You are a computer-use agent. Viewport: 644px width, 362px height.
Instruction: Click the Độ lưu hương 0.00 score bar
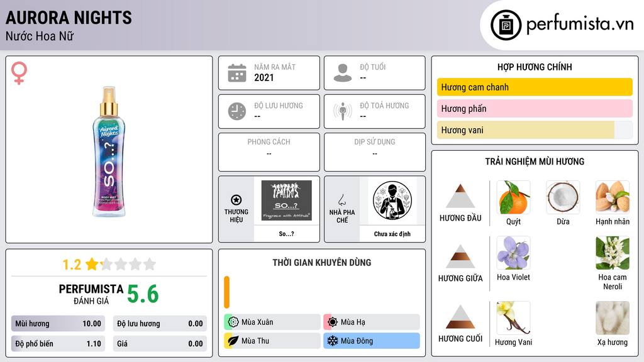coord(160,324)
